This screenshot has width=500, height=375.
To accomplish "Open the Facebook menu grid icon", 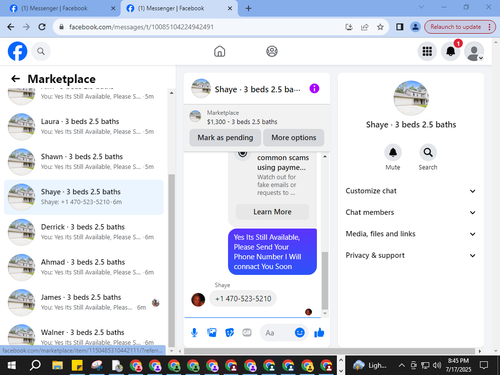I will tap(427, 51).
